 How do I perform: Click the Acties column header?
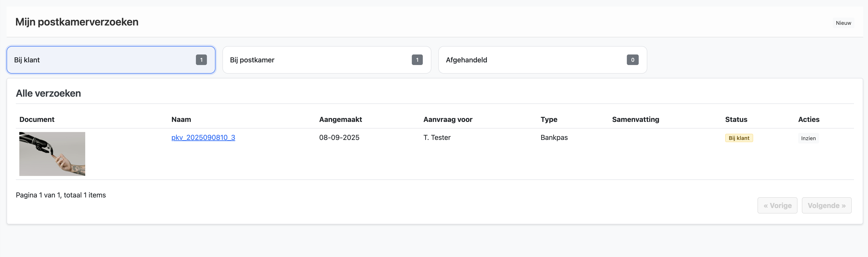[808, 119]
